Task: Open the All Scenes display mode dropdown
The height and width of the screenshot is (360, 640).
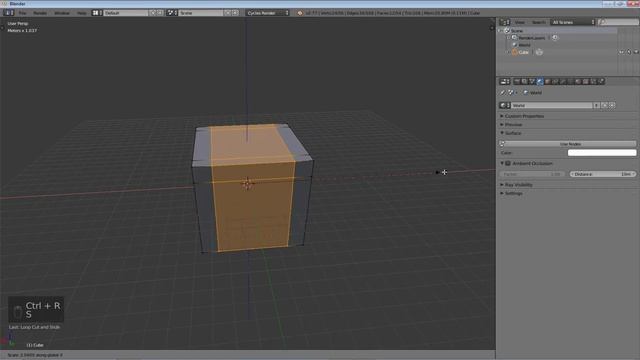Action: [x=573, y=22]
